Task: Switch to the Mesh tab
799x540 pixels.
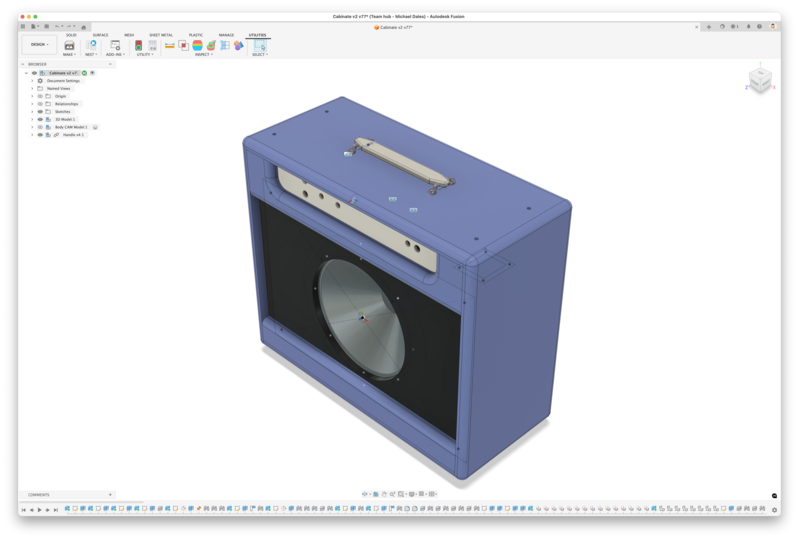Action: point(129,35)
